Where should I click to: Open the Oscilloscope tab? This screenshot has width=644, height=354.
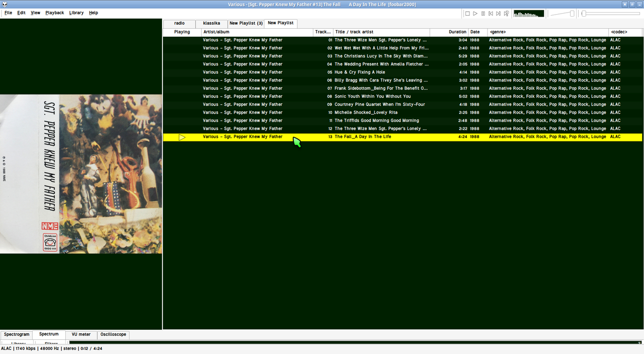[113, 334]
